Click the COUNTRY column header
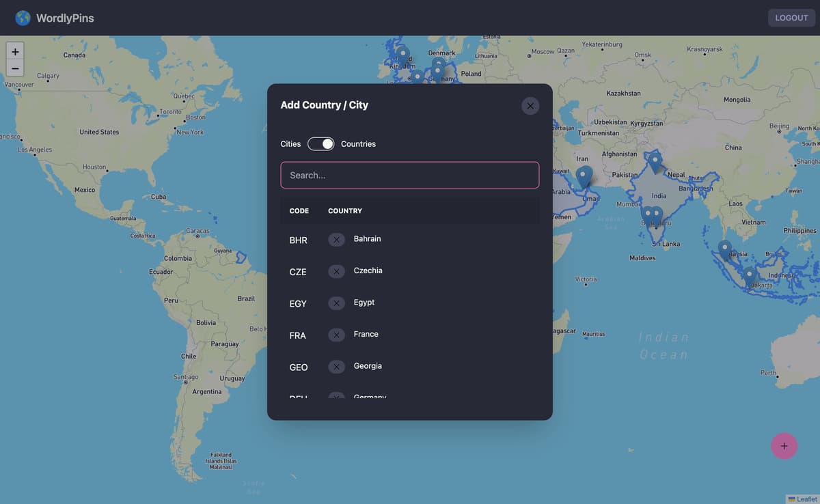Image resolution: width=820 pixels, height=504 pixels. (x=345, y=211)
